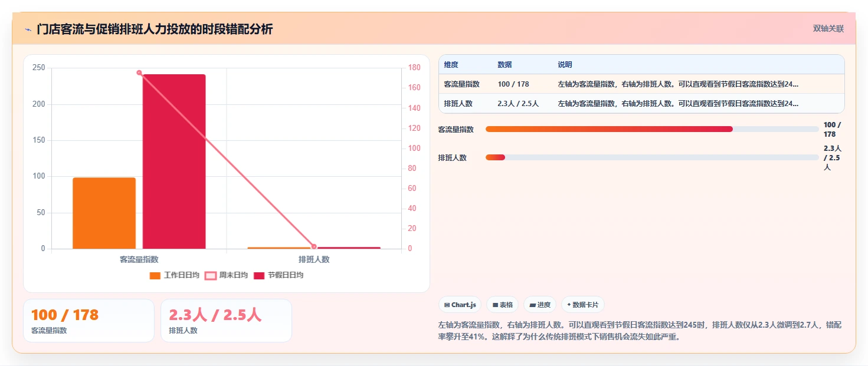Click the 客流量指数 table row cell
The width and height of the screenshot is (868, 366).
click(x=462, y=84)
